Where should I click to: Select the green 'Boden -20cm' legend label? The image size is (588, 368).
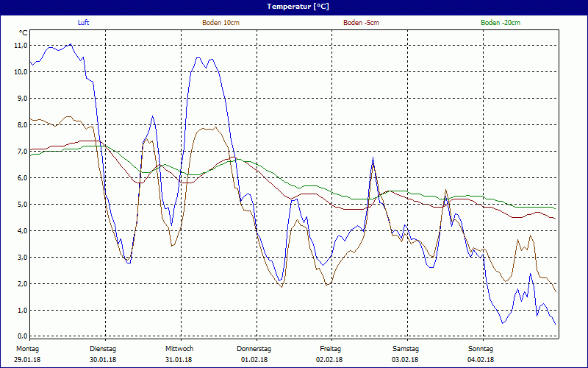click(x=501, y=23)
